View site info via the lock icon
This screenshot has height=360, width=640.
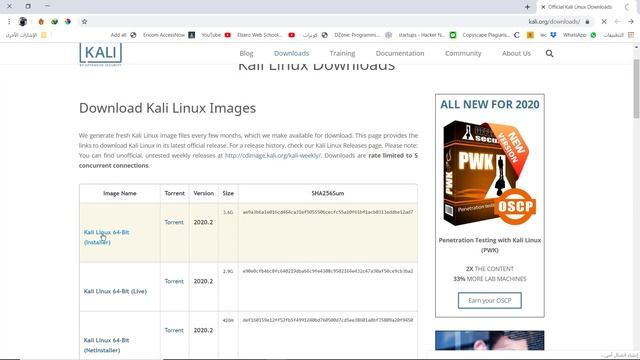(587, 22)
